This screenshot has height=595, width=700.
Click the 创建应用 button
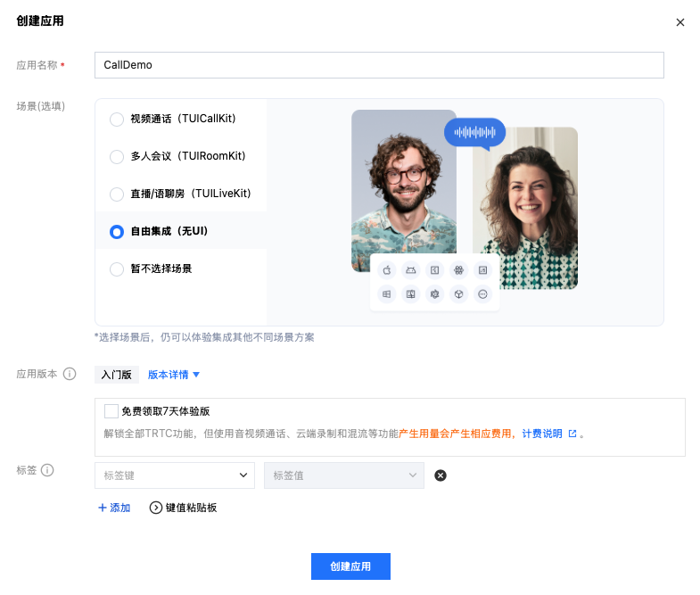pos(350,566)
